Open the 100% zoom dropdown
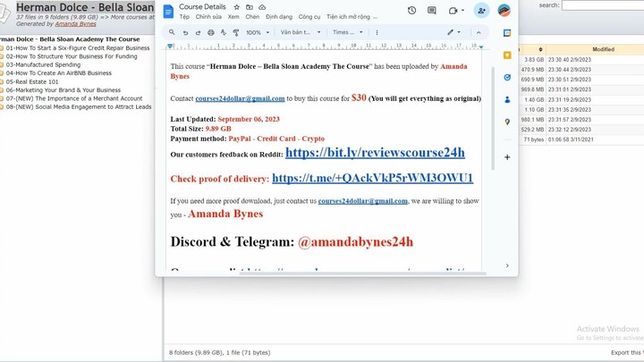Viewport: 644px width, 362px height. 258,32
